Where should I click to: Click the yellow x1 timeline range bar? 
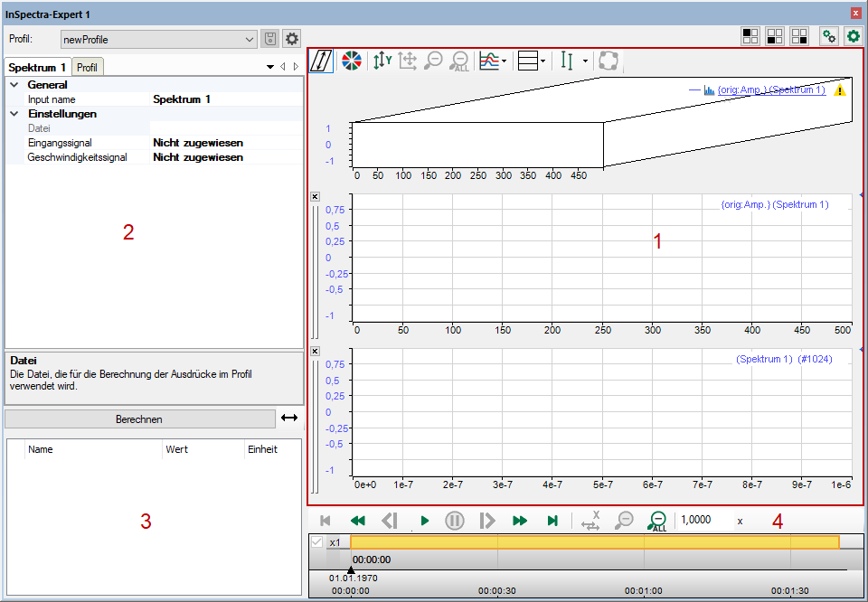(595, 542)
